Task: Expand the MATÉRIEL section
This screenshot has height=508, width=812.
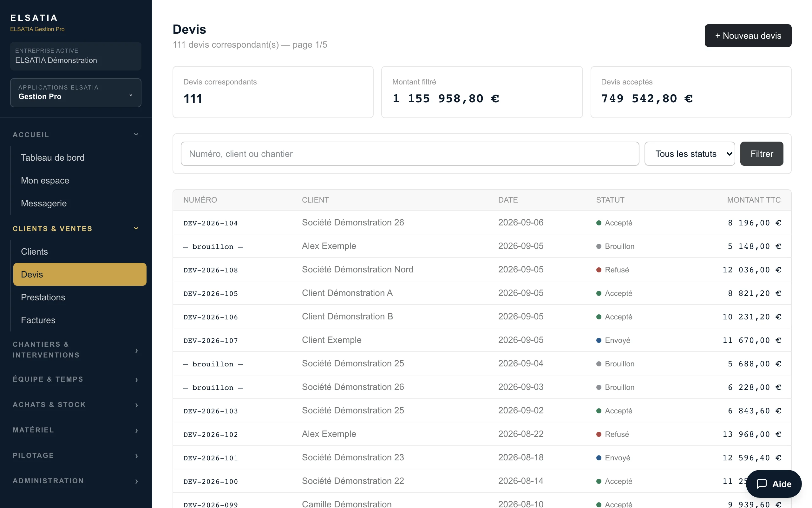Action: (76, 430)
